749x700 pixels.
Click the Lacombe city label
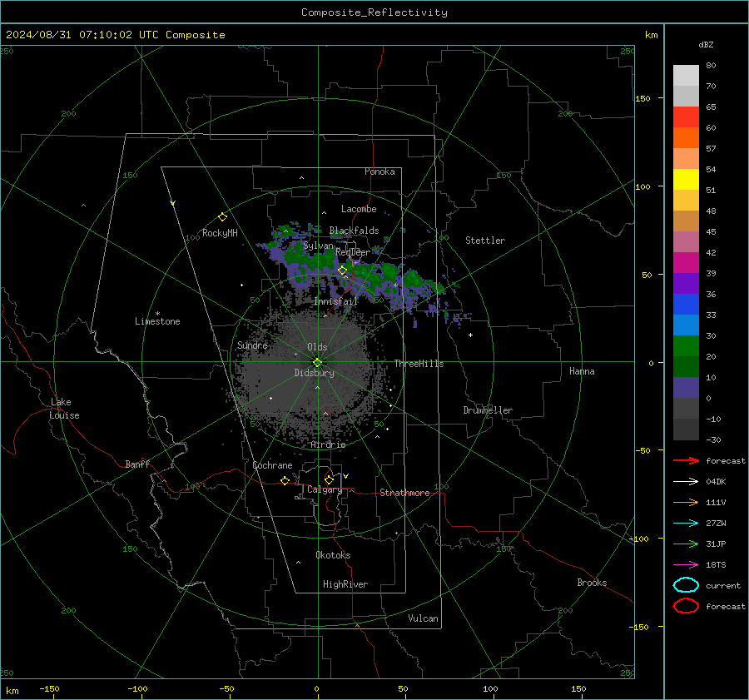(x=359, y=209)
